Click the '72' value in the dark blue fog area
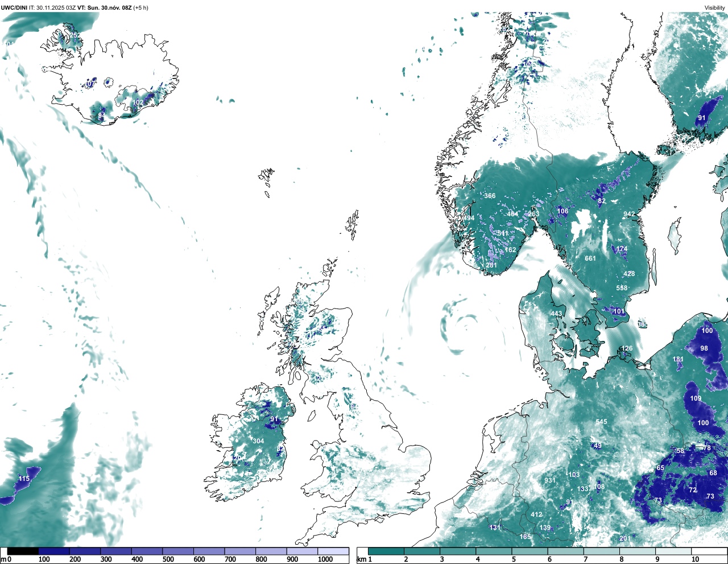The width and height of the screenshot is (728, 564). pos(693,490)
